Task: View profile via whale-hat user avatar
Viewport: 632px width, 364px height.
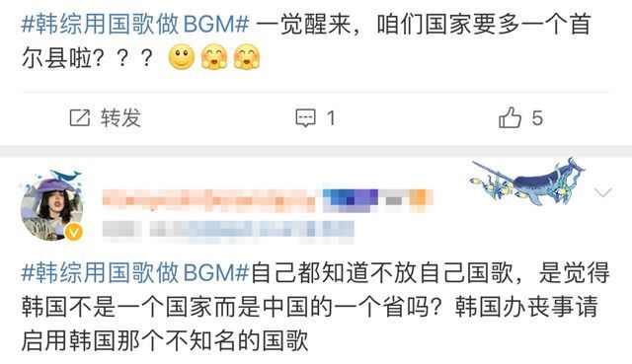Action: (51, 205)
